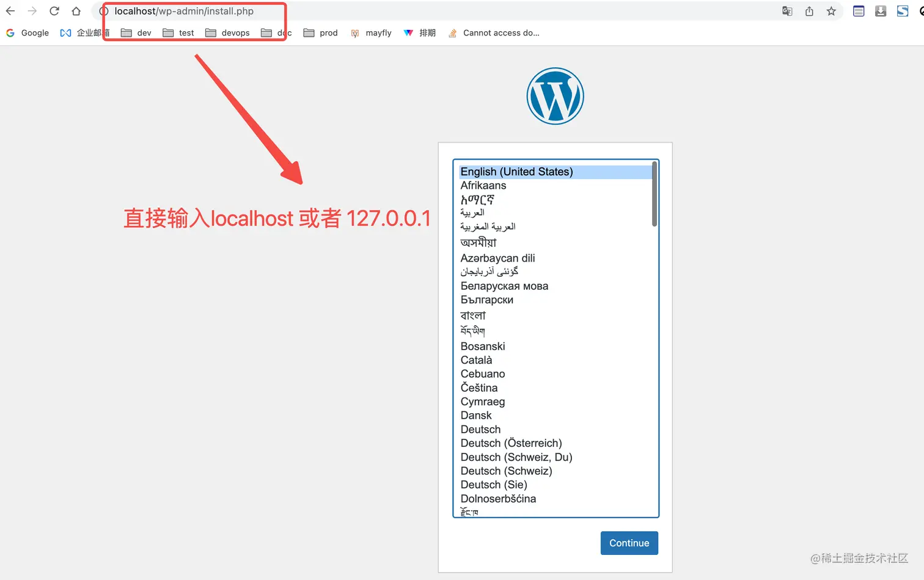Open the Translate page icon
The image size is (924, 580).
click(787, 11)
